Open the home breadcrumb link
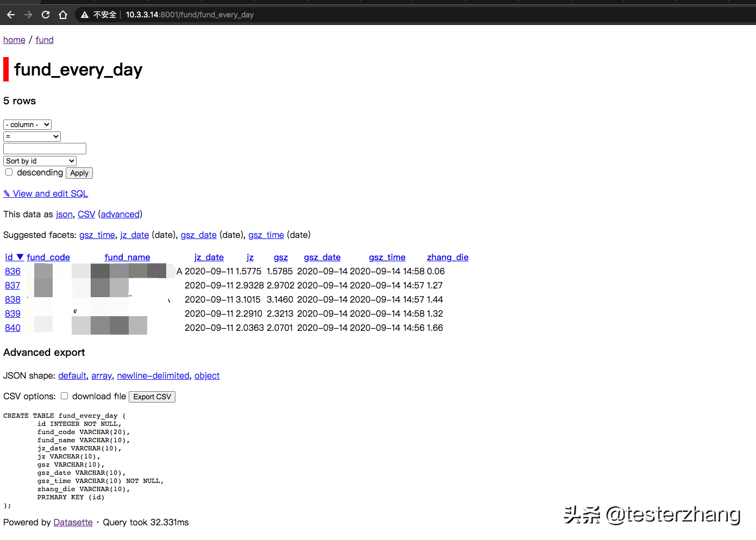756x540 pixels. (x=14, y=40)
